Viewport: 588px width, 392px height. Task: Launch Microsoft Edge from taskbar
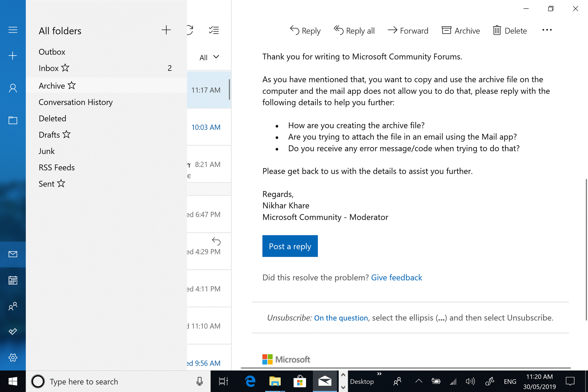[x=250, y=381]
